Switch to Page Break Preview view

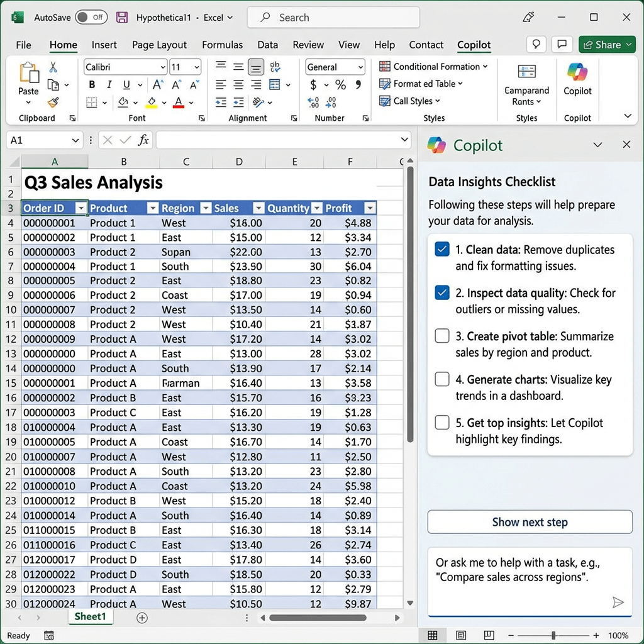click(x=489, y=635)
